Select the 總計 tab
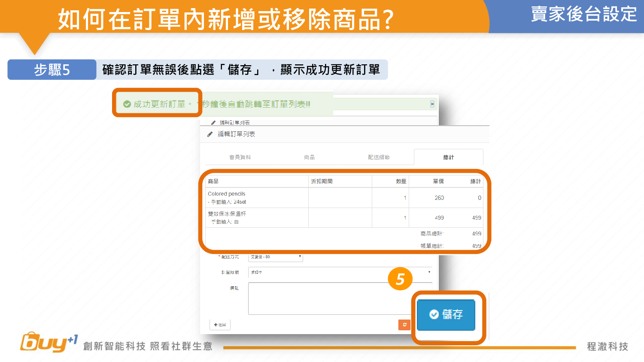Image resolution: width=644 pixels, height=362 pixels. [x=448, y=157]
